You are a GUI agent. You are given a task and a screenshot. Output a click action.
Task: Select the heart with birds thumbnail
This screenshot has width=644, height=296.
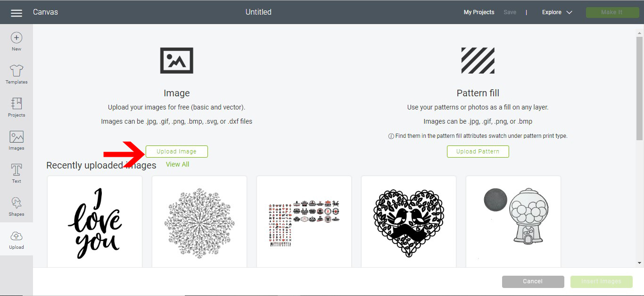tap(409, 222)
